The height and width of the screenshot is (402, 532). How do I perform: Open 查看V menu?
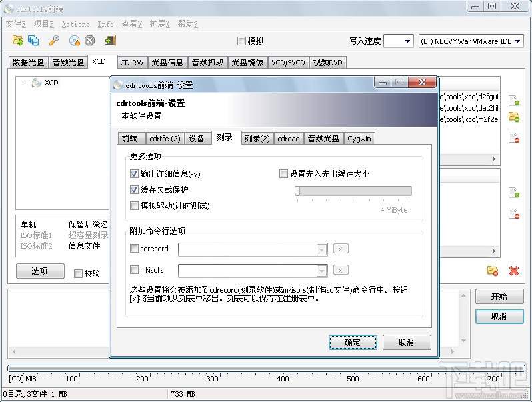point(131,24)
